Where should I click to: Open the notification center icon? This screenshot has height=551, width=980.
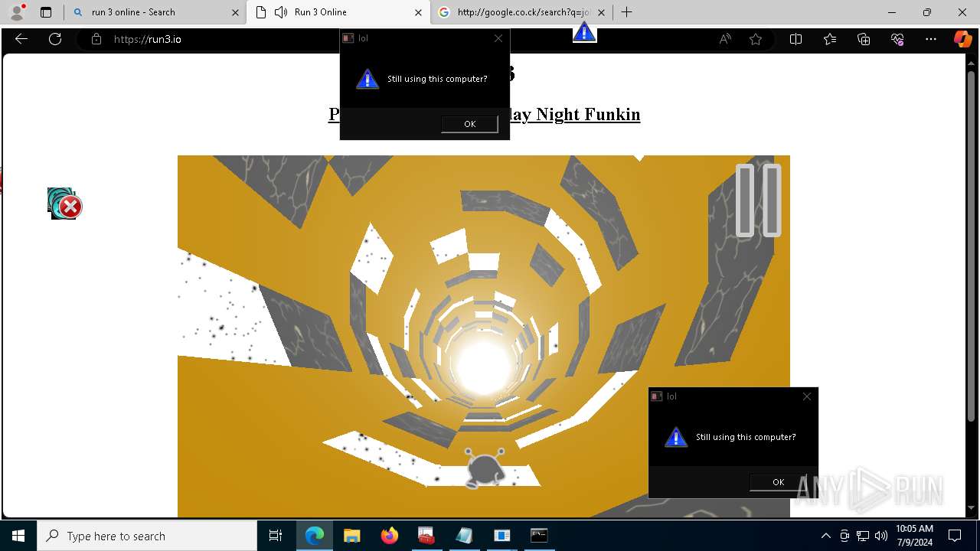click(955, 536)
